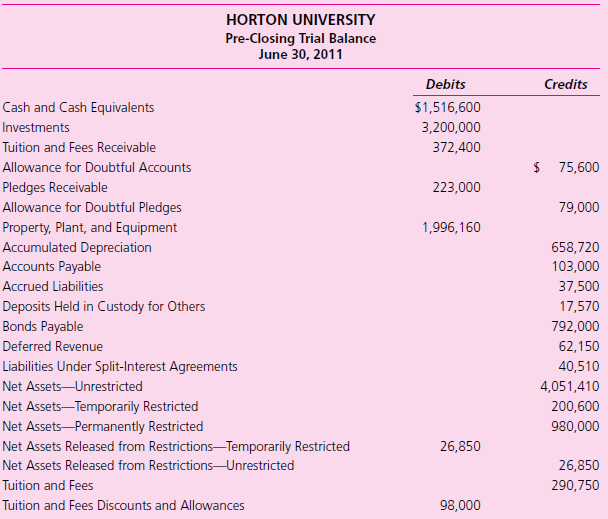Select the Deferred Revenue label
This screenshot has height=519, width=608.
[x=53, y=347]
